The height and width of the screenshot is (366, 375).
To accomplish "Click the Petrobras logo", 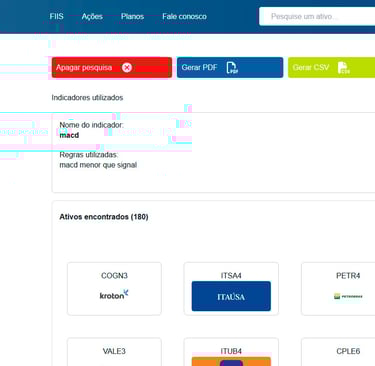I will point(348,296).
